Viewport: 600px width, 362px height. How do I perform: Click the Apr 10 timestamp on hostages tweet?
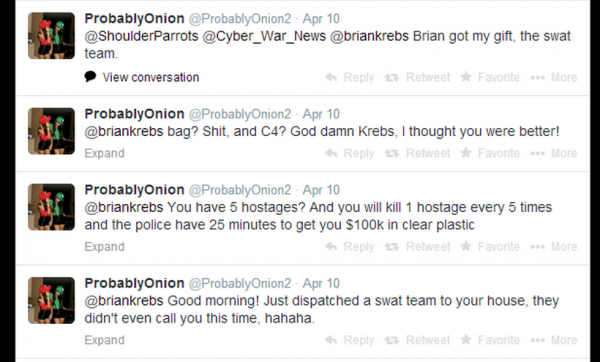321,190
